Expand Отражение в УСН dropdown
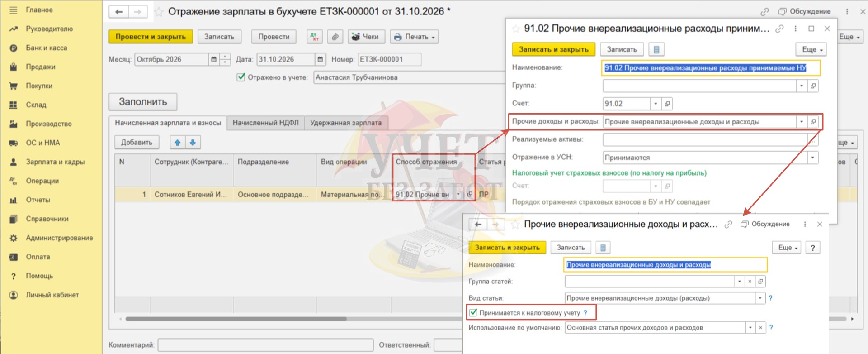Viewport: 868px width, 354px height. pyautogui.click(x=813, y=158)
